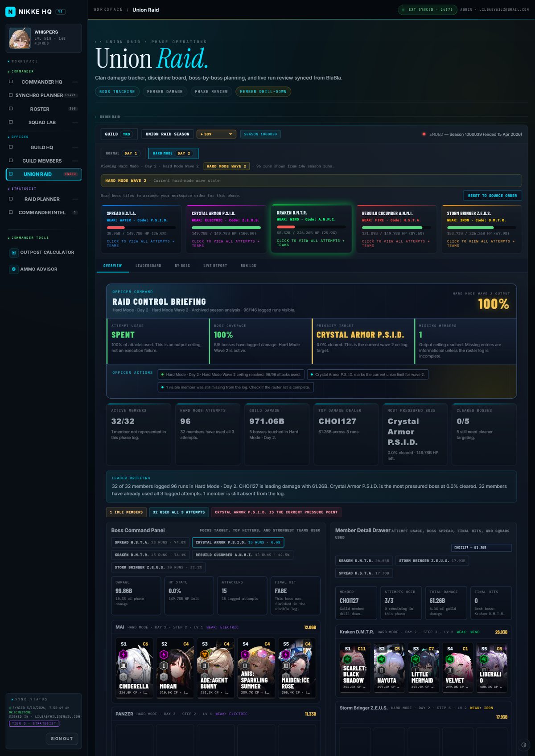Click the Season 1000039 badge
535x756 pixels.
point(260,134)
